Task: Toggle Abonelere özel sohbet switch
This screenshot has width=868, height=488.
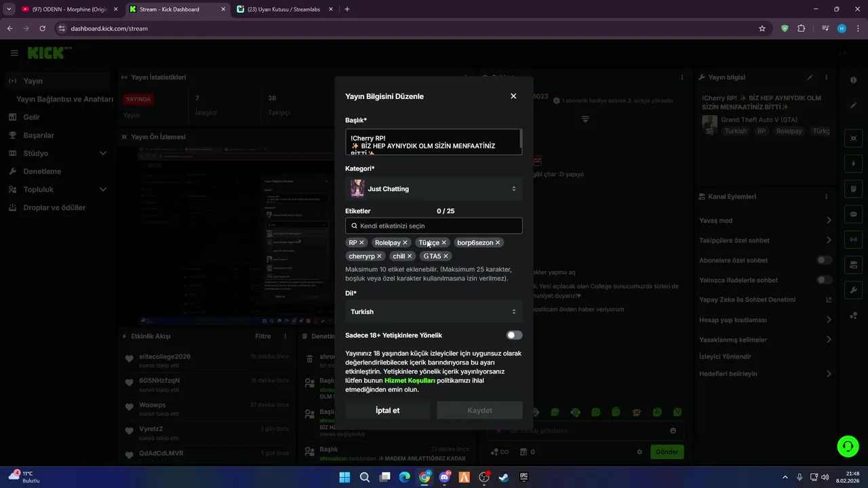Action: [825, 260]
